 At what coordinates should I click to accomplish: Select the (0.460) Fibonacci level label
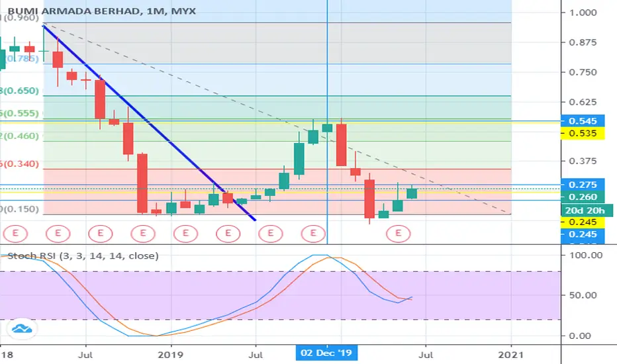[20, 136]
